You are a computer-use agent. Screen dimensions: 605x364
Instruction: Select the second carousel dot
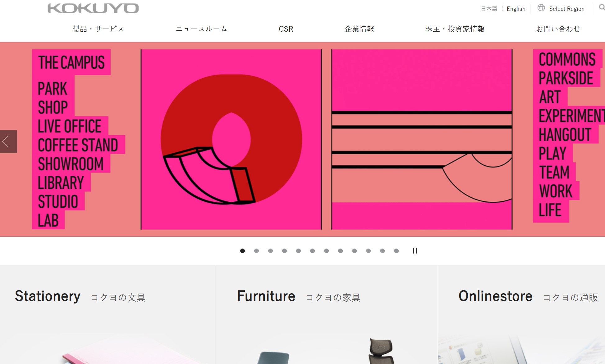pyautogui.click(x=256, y=251)
